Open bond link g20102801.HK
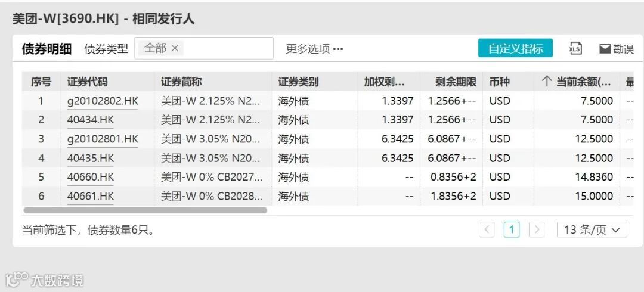This screenshot has width=644, height=292. 103,139
